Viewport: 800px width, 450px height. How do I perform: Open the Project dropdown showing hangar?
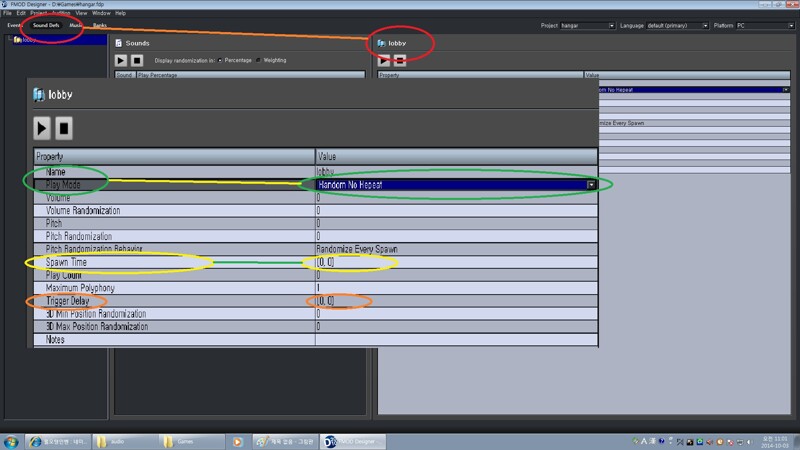click(x=588, y=26)
